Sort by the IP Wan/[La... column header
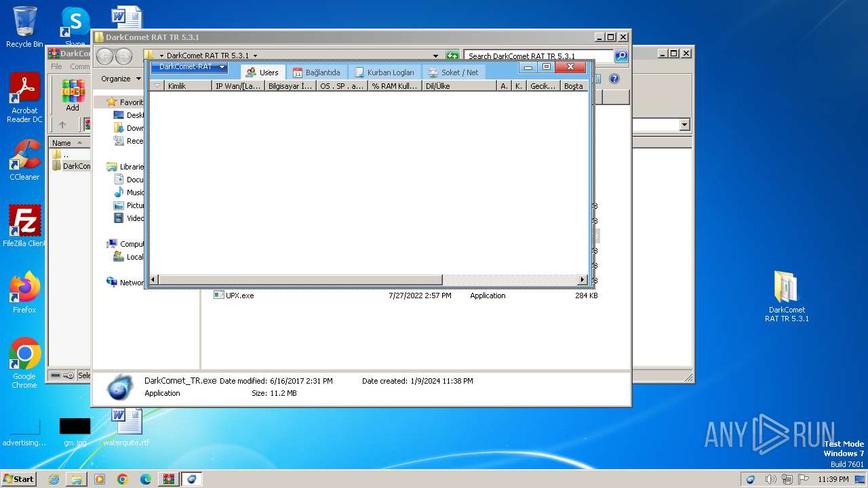868x488 pixels. pyautogui.click(x=238, y=86)
